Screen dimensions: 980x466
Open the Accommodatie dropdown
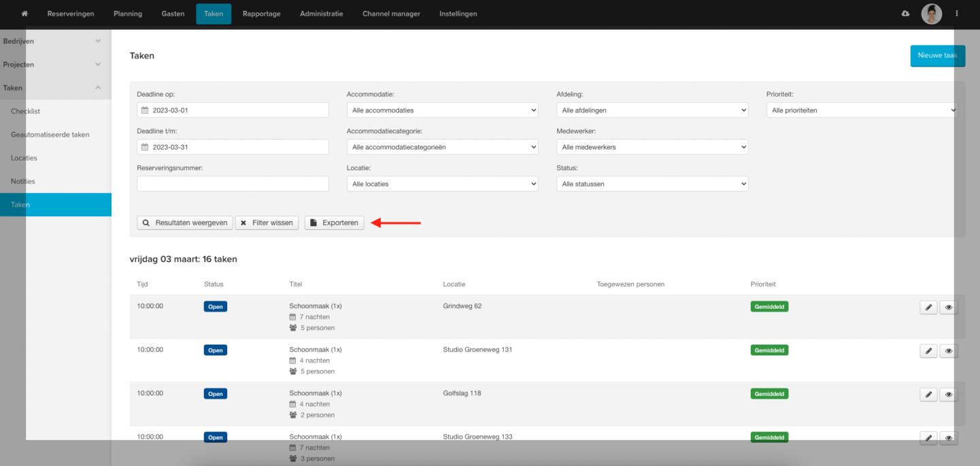[442, 110]
